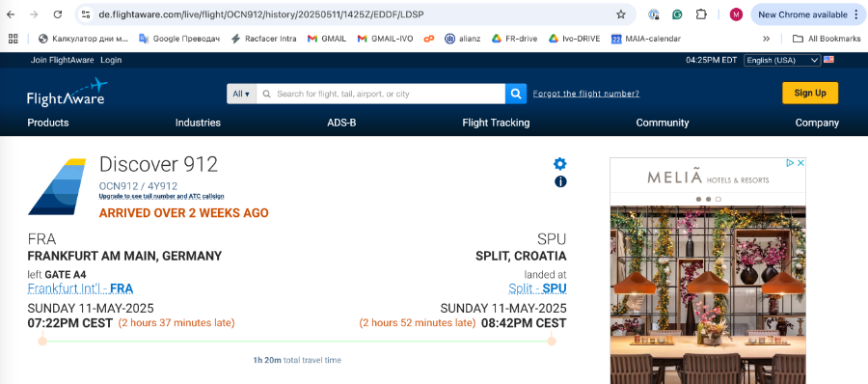Image resolution: width=868 pixels, height=384 pixels.
Task: Click the flight progress line departure marker
Action: coord(42,341)
